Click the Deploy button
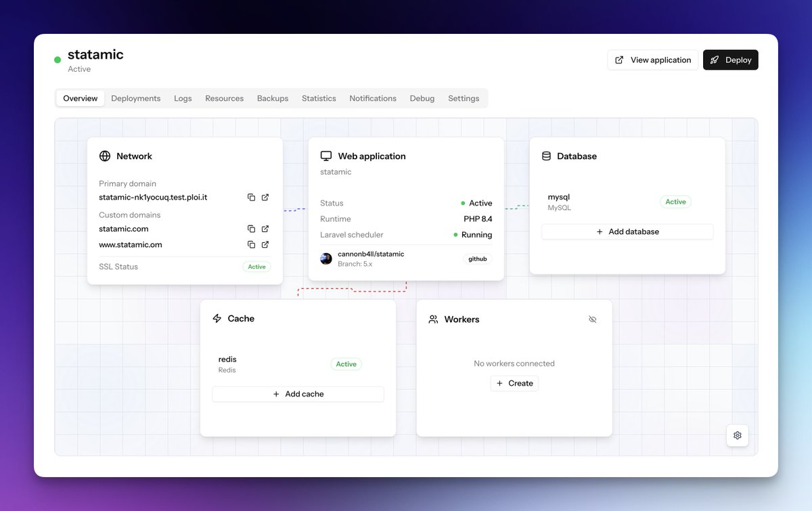Image resolution: width=812 pixels, height=511 pixels. tap(731, 60)
